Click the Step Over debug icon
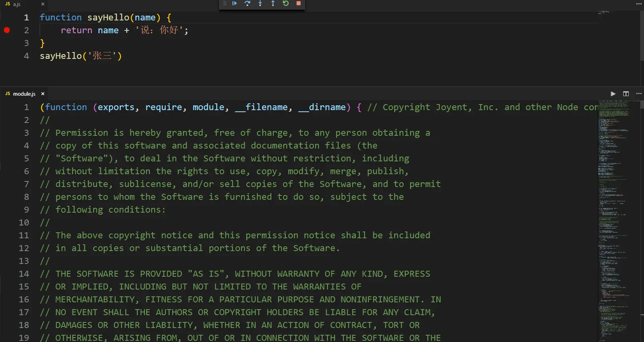The width and height of the screenshot is (644, 342). [247, 3]
